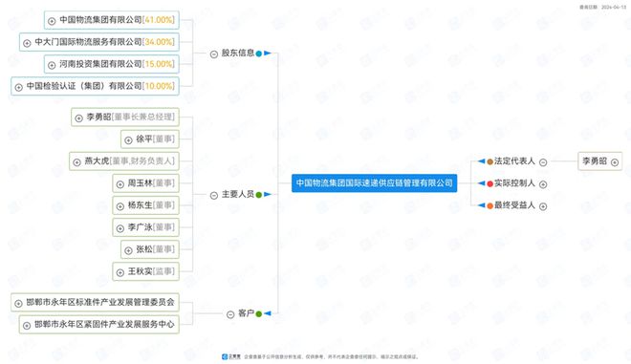The height and width of the screenshot is (364, 631).
Task: Click the blue arrow before 最终受益人
Action: 481,205
